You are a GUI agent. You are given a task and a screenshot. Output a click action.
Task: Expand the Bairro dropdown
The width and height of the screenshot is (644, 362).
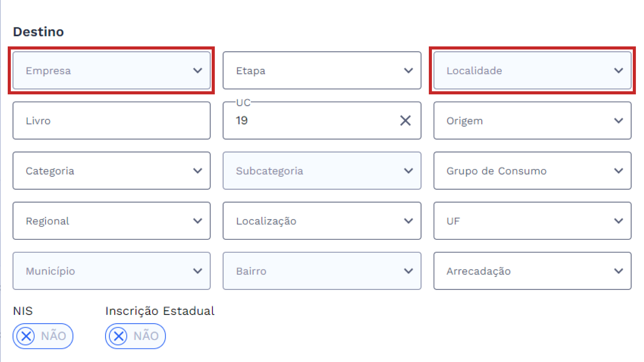point(321,271)
